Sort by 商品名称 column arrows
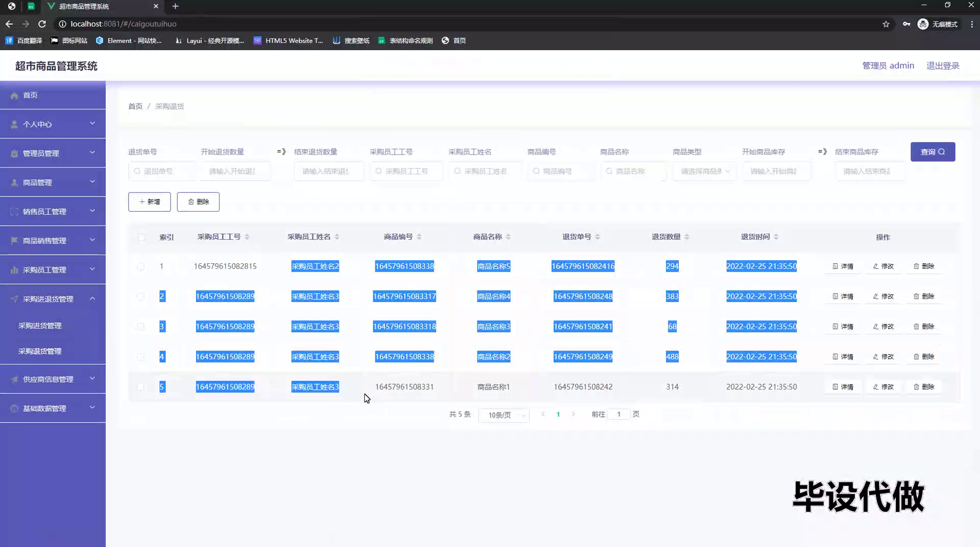Screen dimensions: 980x547 tap(508, 237)
